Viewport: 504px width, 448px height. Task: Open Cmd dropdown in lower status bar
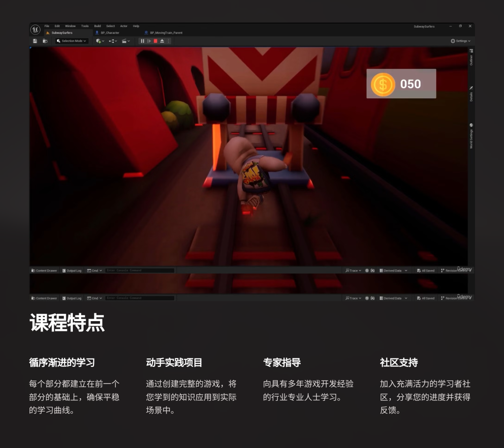[x=94, y=299]
